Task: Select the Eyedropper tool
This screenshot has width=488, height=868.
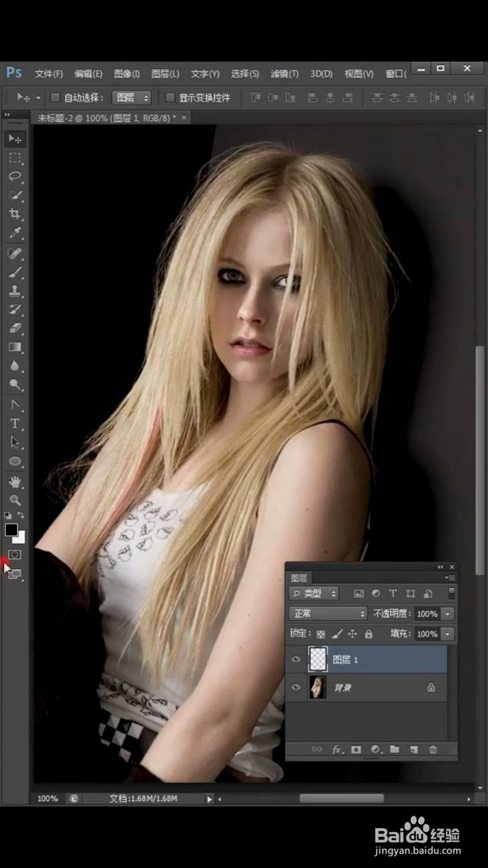Action: point(15,233)
